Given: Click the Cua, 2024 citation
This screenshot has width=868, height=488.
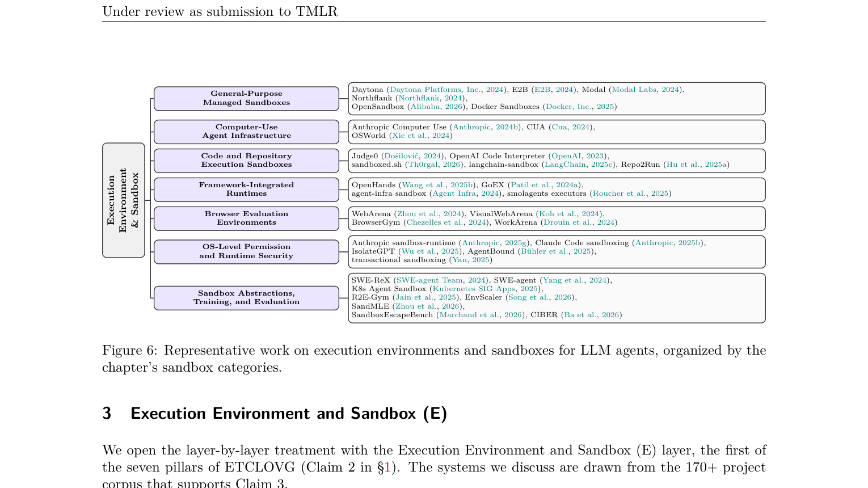Looking at the screenshot, I should point(571,127).
